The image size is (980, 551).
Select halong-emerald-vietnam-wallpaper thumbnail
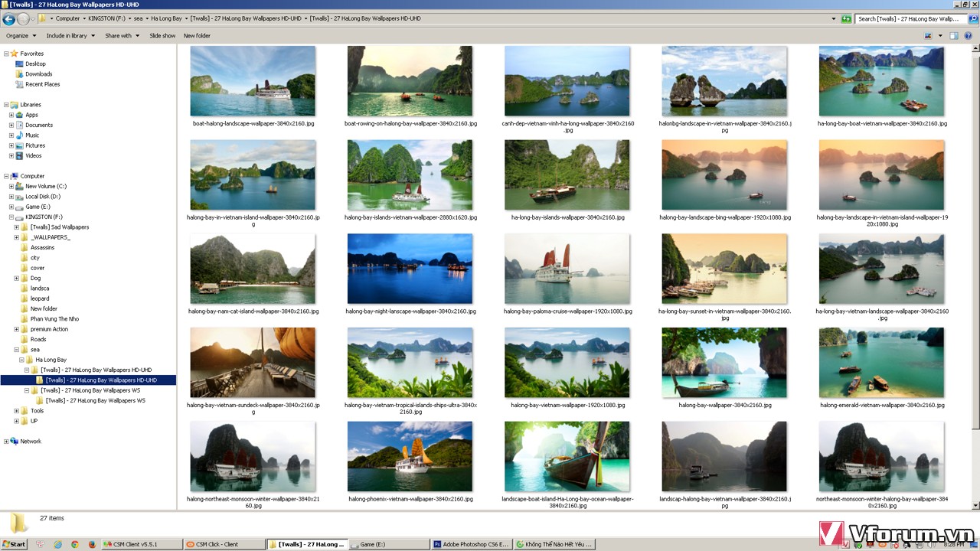tap(881, 363)
